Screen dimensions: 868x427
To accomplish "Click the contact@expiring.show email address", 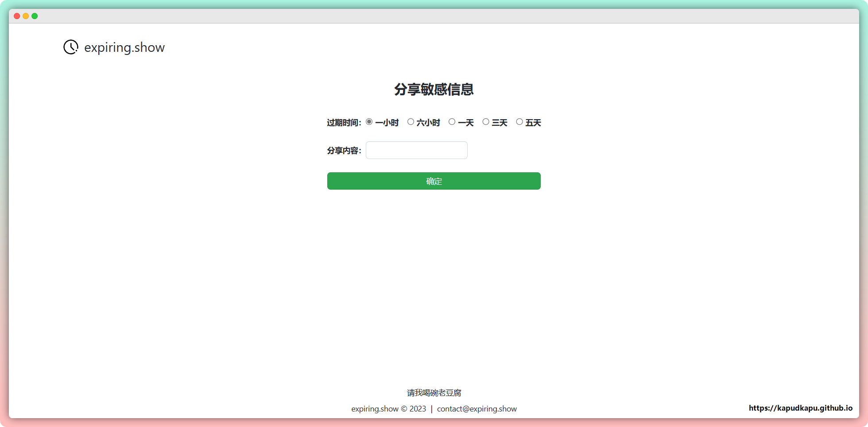I will tap(477, 409).
